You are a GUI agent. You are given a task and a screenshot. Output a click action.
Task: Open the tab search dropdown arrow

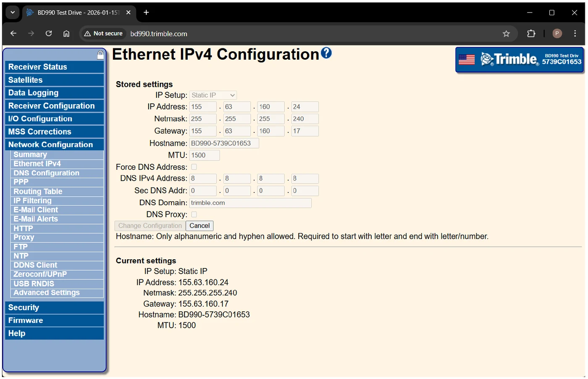point(13,13)
